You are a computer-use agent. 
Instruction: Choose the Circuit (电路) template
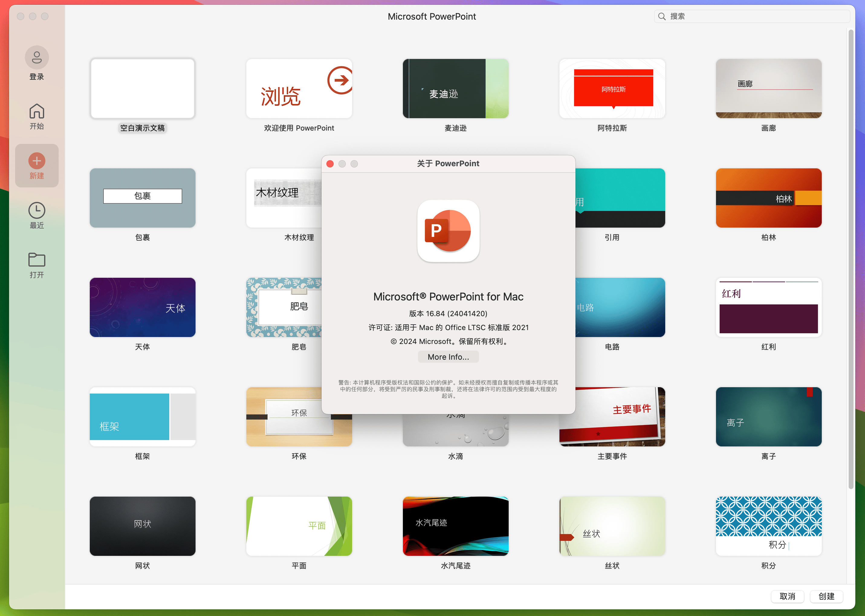[620, 307]
